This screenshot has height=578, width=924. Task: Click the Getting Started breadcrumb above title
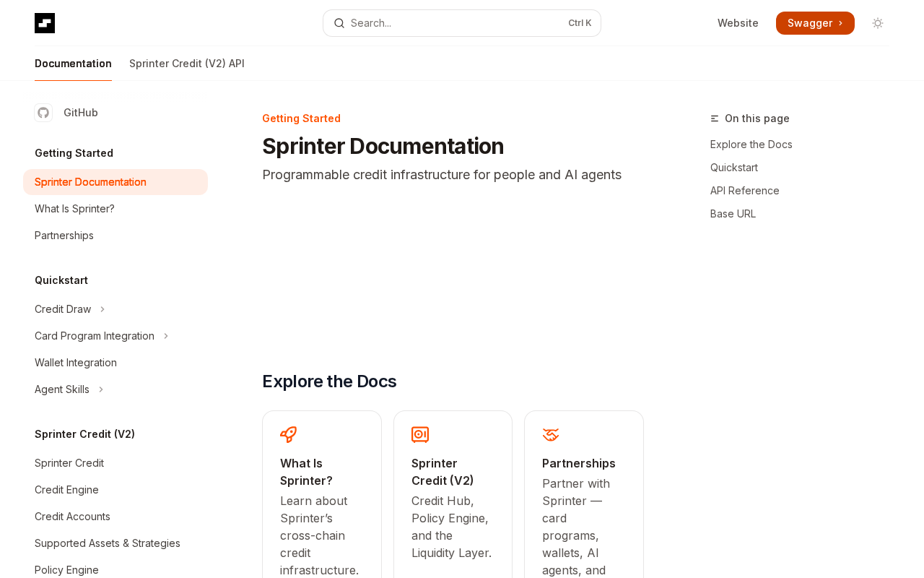301,118
